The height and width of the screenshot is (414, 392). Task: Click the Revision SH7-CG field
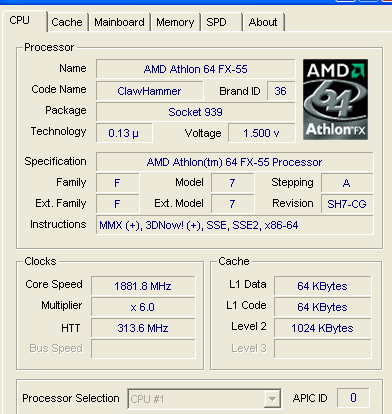pyautogui.click(x=347, y=204)
